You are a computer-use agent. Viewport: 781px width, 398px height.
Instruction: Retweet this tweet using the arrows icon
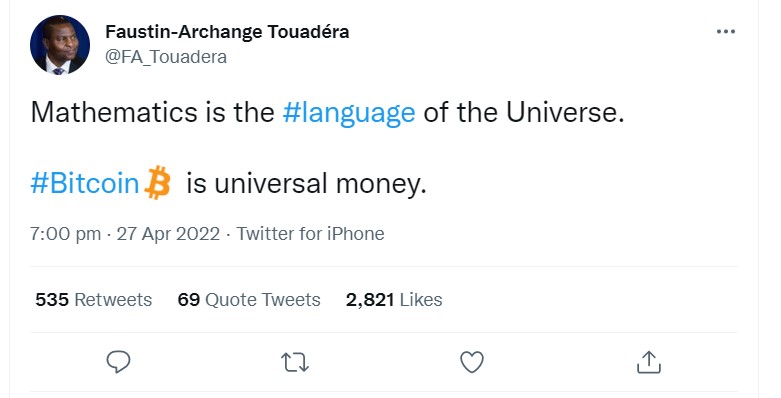(295, 363)
